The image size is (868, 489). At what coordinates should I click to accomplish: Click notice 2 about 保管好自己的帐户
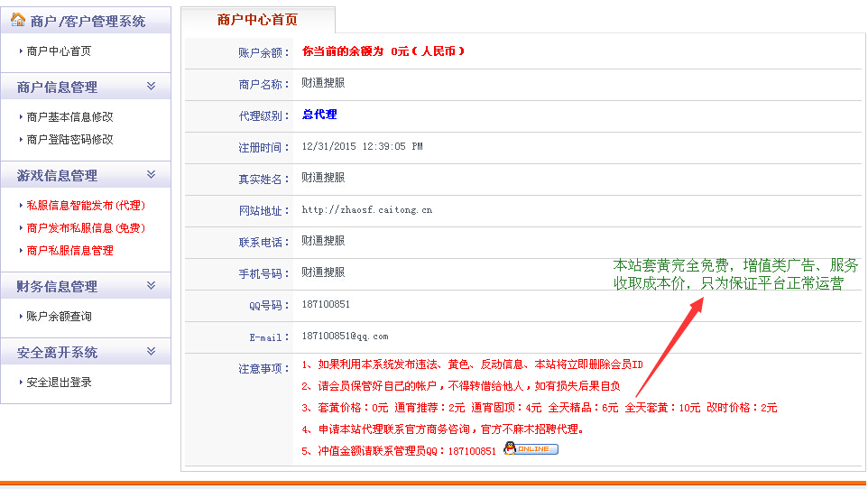coord(460,386)
